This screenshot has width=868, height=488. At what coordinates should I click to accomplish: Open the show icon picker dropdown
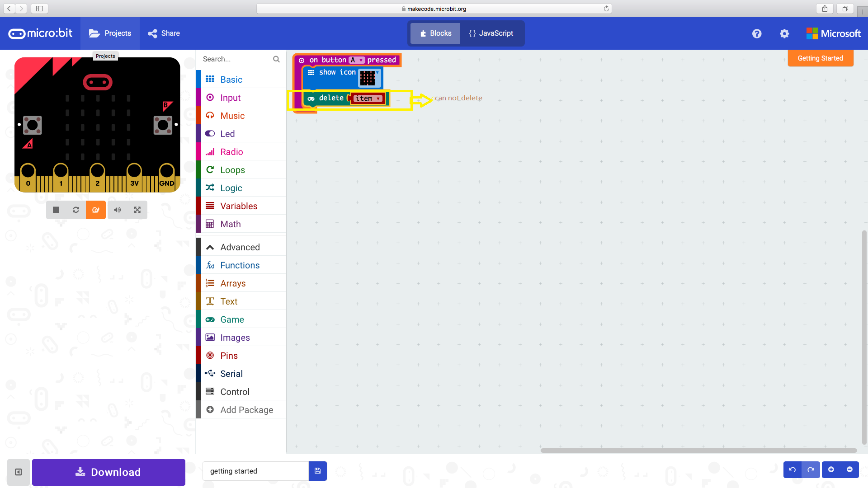(x=369, y=78)
